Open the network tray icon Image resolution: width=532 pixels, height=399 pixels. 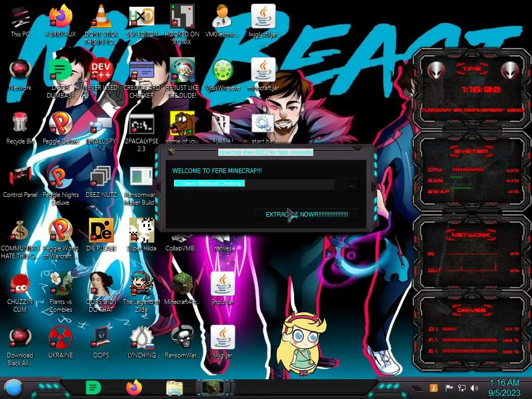pos(462,388)
